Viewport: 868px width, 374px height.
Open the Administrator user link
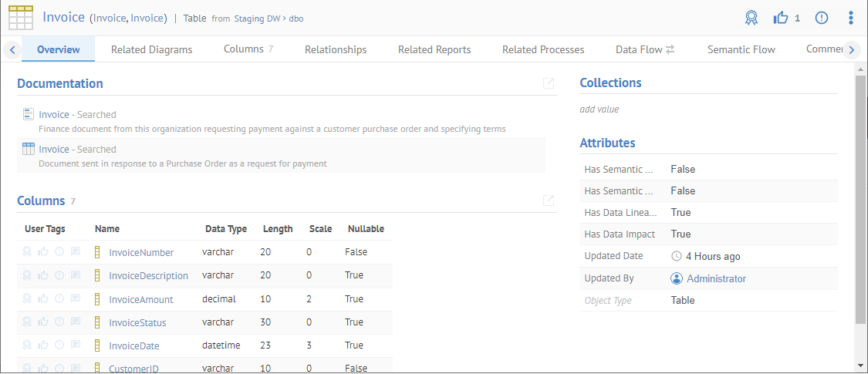point(715,278)
